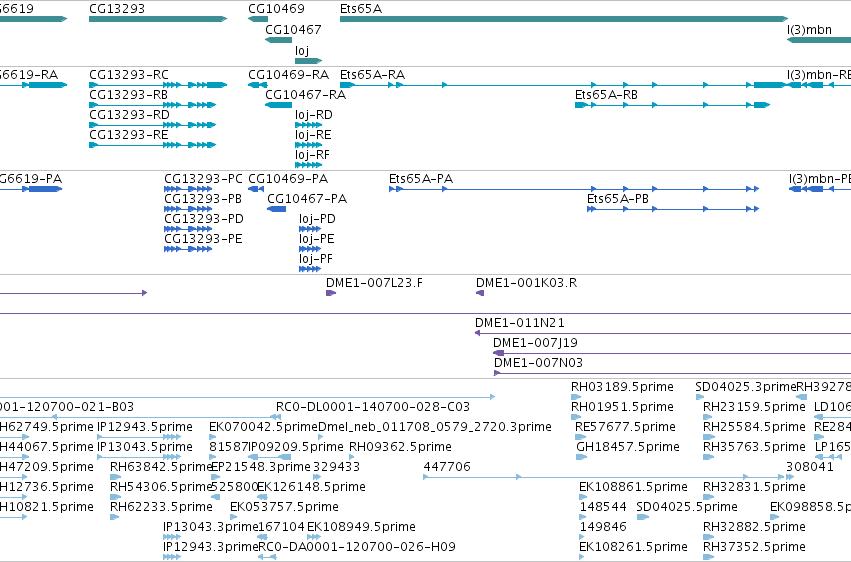
Task: Click feature 149846 label
Action: (603, 527)
